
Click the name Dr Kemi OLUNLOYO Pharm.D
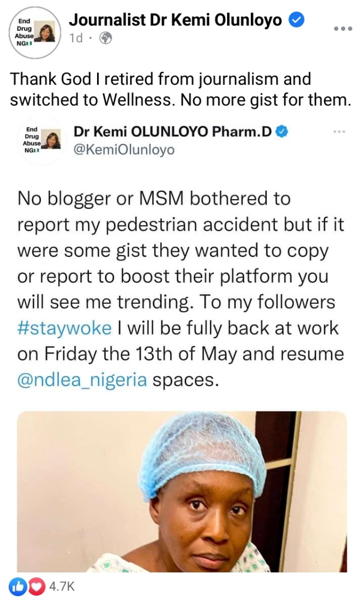171,132
